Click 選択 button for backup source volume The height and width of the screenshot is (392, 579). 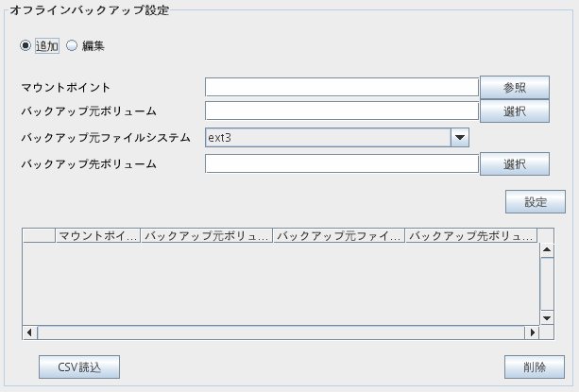coord(515,111)
